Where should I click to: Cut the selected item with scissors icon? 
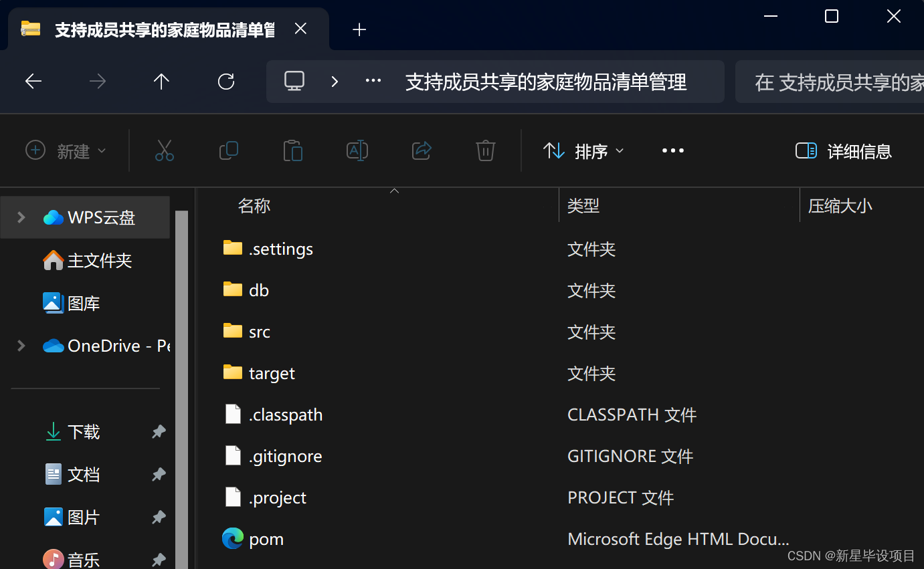(165, 150)
